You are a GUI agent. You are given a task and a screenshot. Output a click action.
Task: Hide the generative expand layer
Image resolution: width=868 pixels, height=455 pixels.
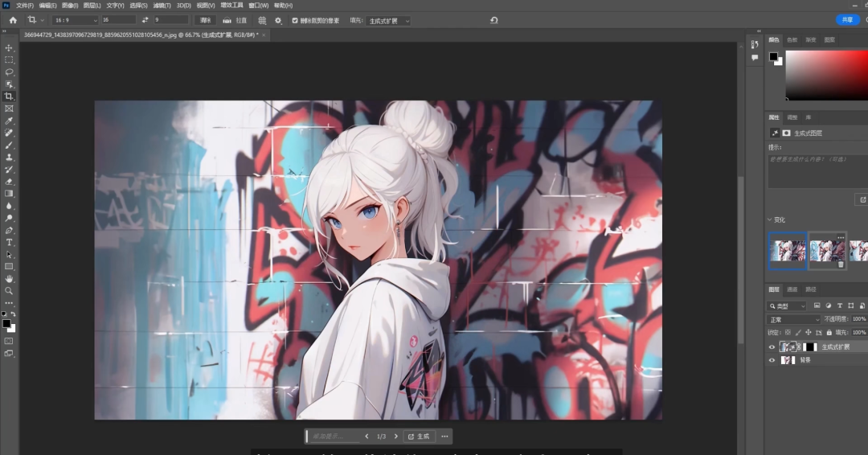pos(772,347)
